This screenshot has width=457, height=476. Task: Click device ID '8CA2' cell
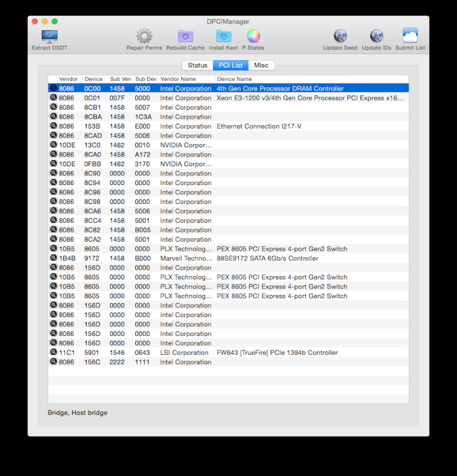(93, 239)
